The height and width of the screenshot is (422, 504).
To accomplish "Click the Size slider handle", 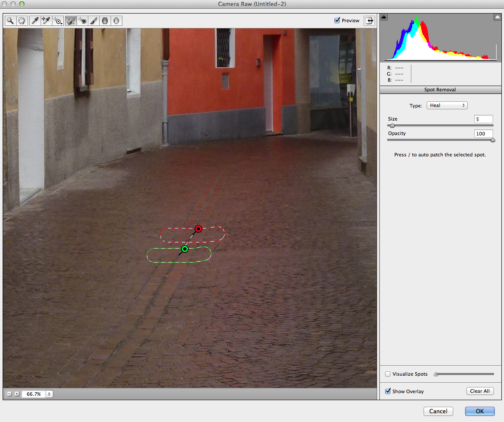I will pyautogui.click(x=392, y=125).
